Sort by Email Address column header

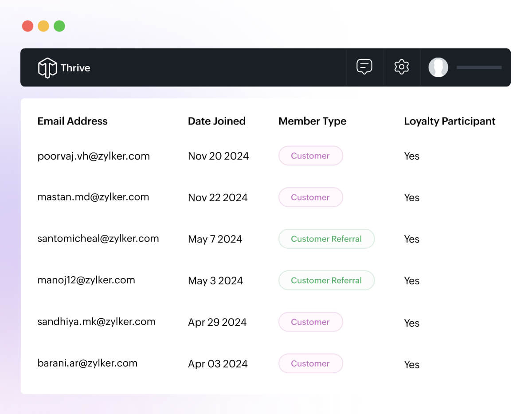[x=72, y=121]
